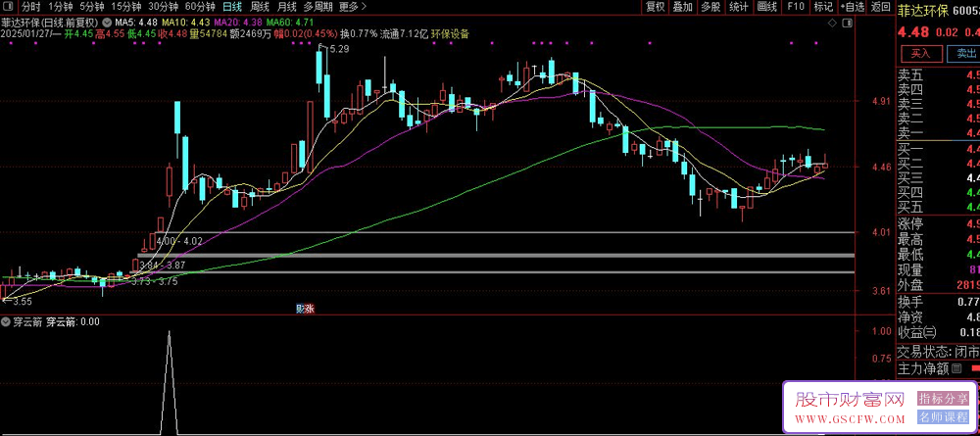
Task: Click the 现量 current volume row
Action: pyautogui.click(x=938, y=269)
